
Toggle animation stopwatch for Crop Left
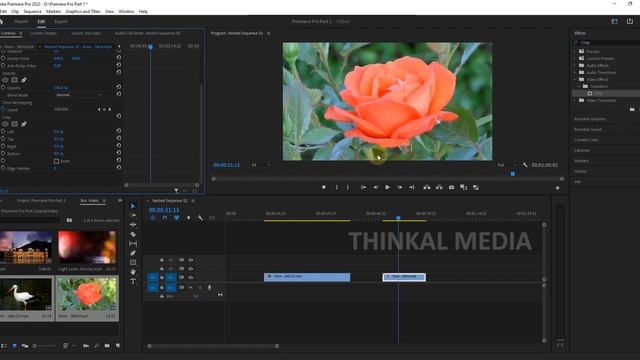[3, 131]
